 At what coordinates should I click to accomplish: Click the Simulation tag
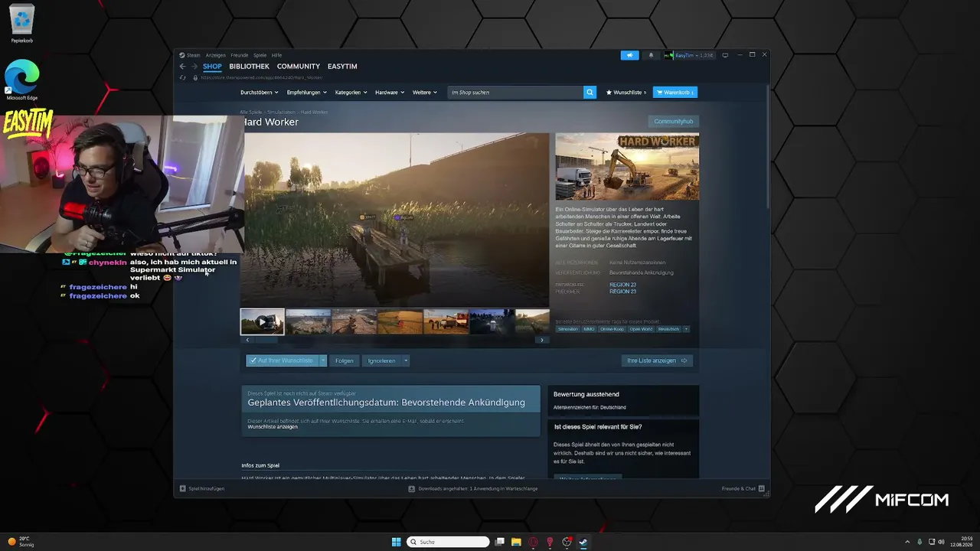tap(568, 329)
